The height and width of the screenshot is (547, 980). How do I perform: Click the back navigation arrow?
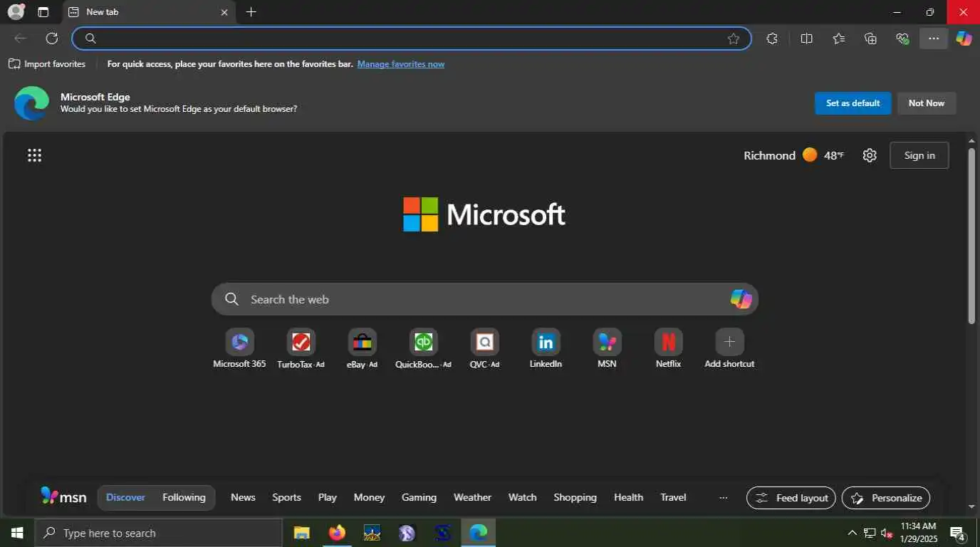click(20, 38)
